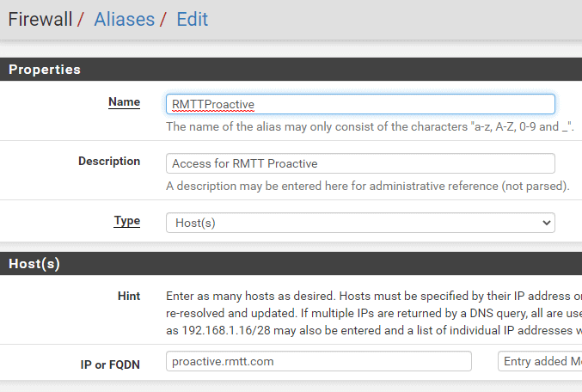The image size is (582, 392).
Task: Click the 'IP or FQDN' label
Action: (110, 364)
